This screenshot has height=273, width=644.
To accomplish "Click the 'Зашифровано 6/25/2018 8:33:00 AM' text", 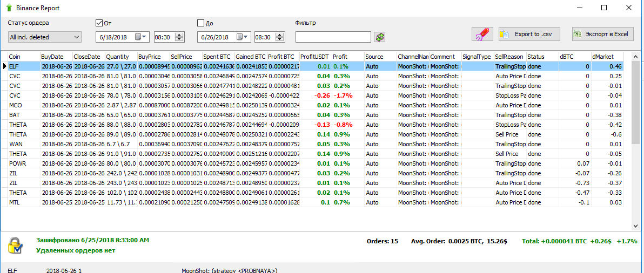I will [92, 240].
